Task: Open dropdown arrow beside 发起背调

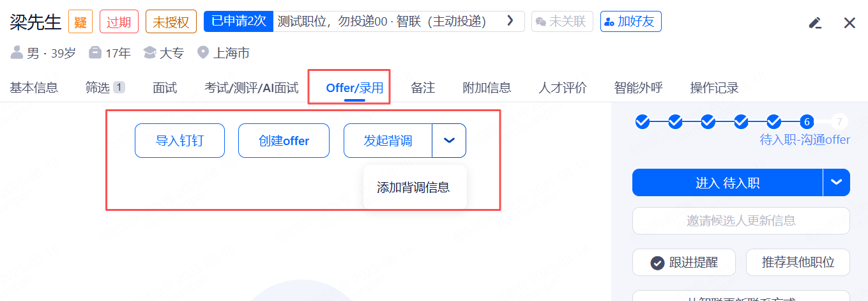Action: pos(449,141)
